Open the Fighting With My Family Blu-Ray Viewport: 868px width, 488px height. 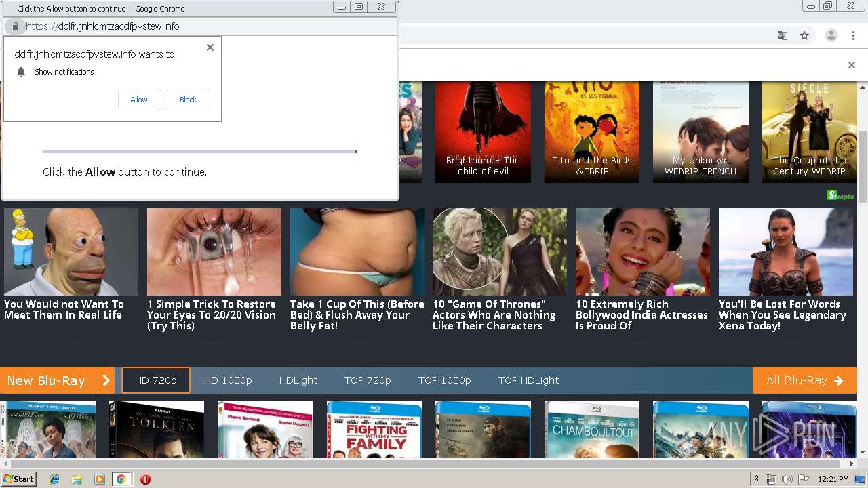tap(374, 429)
